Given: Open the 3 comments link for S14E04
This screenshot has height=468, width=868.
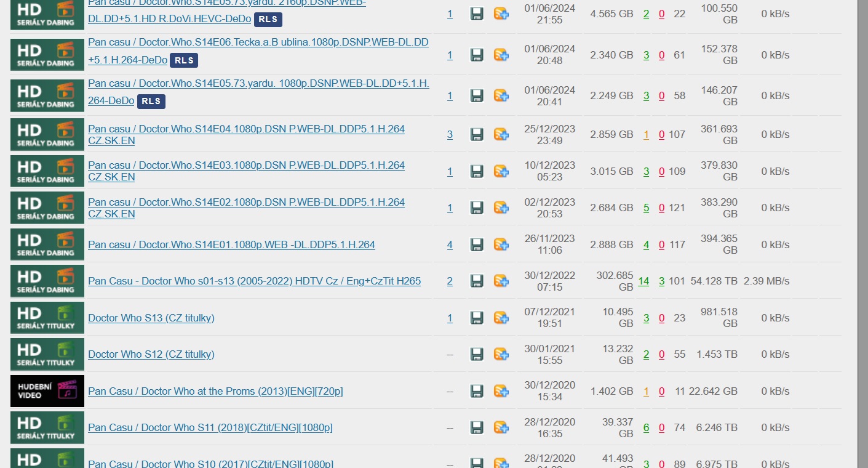Looking at the screenshot, I should click(x=450, y=134).
